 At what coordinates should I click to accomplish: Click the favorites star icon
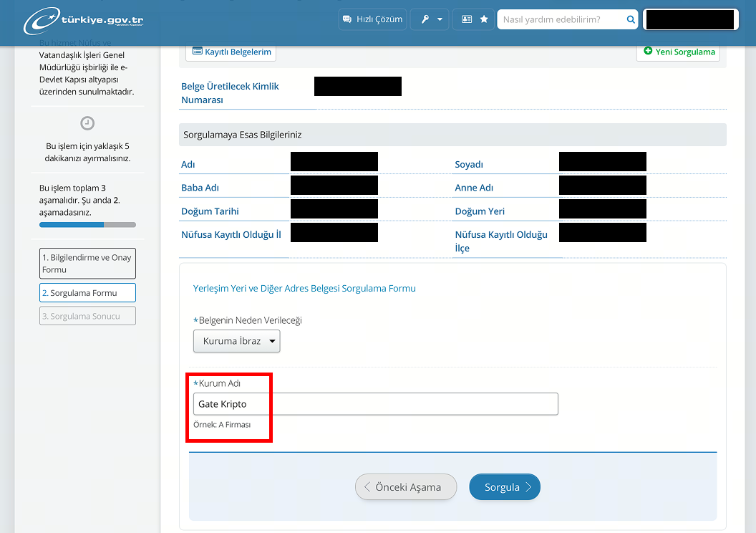pos(484,19)
